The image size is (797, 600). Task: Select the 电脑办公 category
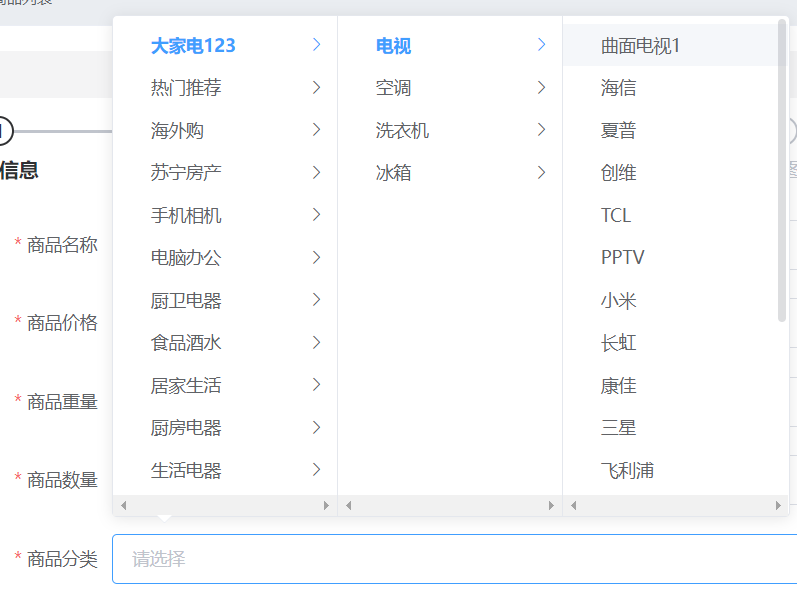(x=225, y=257)
